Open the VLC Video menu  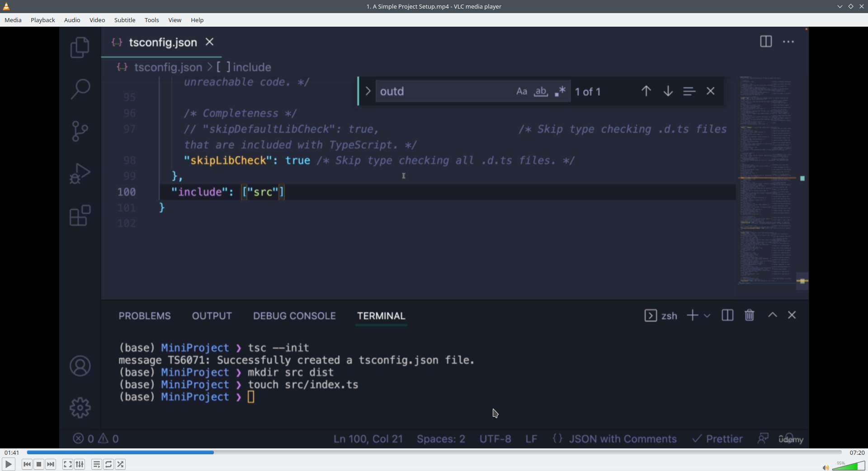pyautogui.click(x=97, y=20)
